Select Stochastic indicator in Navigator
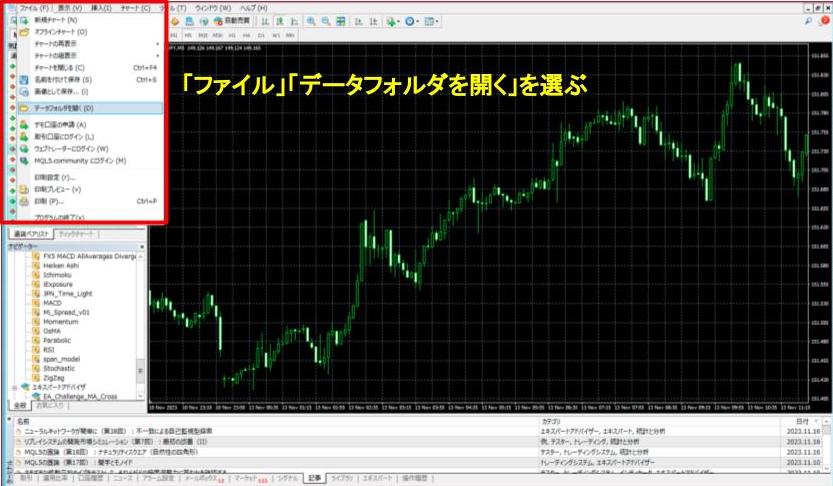 pyautogui.click(x=59, y=368)
